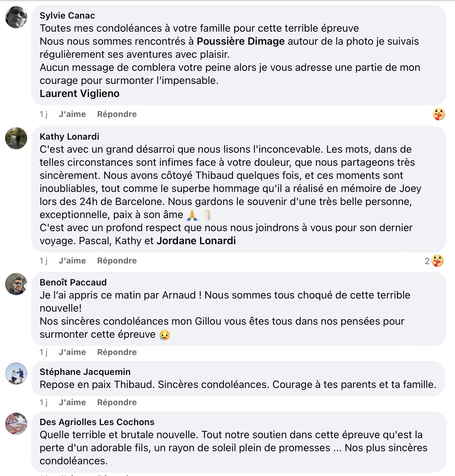Open tagged page Poussière Dimage

coord(241,41)
